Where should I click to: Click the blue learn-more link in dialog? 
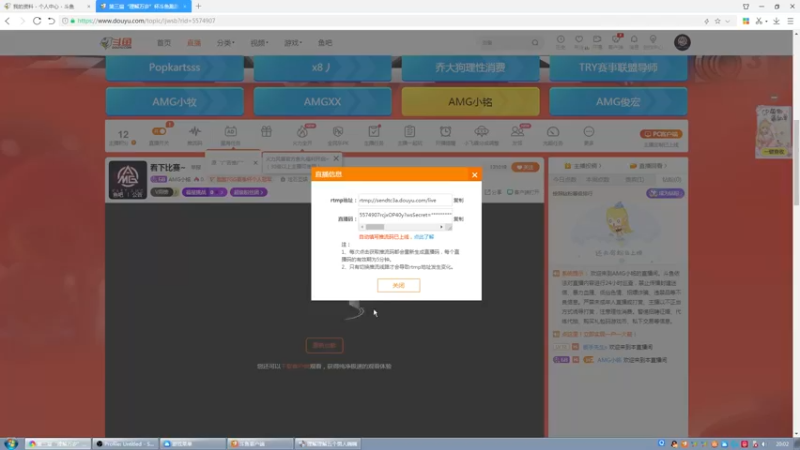[x=423, y=237]
